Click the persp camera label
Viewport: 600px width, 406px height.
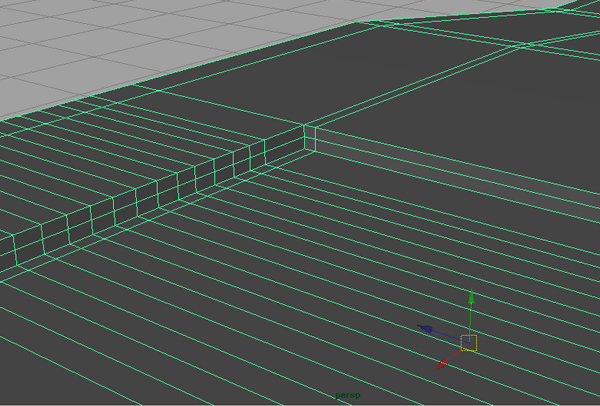point(347,395)
